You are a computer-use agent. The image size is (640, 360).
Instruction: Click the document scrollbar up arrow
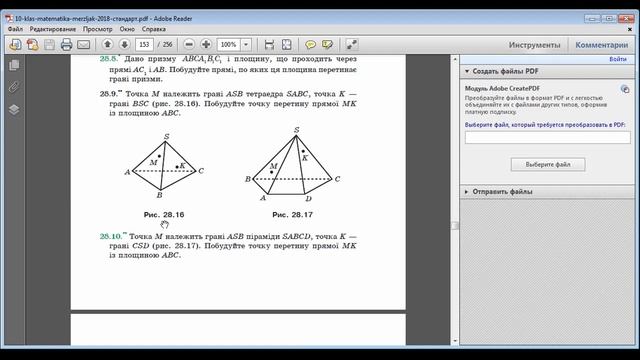(455, 59)
